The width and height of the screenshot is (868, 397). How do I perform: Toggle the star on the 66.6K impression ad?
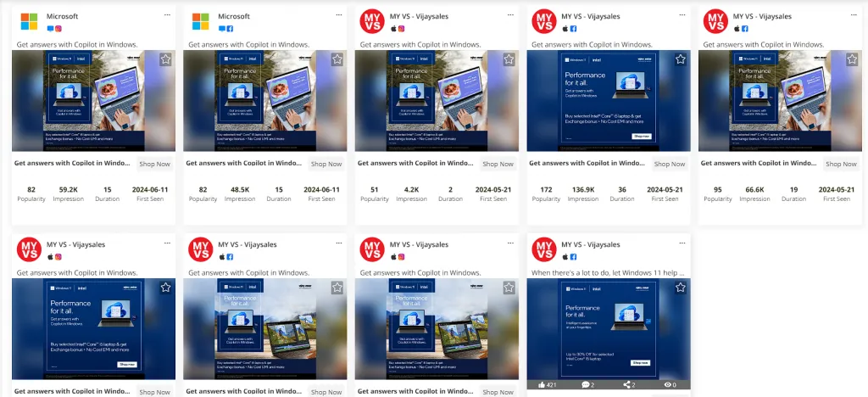click(851, 59)
